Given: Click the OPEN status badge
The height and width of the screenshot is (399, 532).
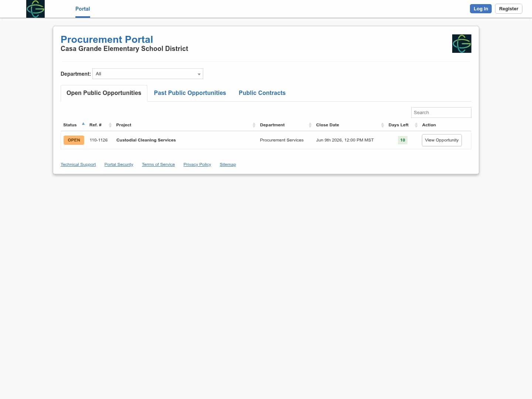Looking at the screenshot, I should point(74,140).
